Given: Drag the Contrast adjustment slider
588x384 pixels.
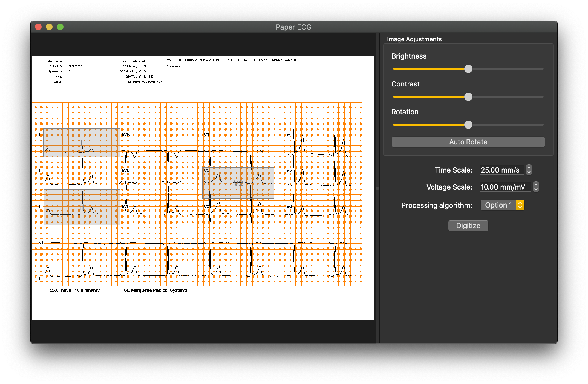Looking at the screenshot, I should coord(468,97).
